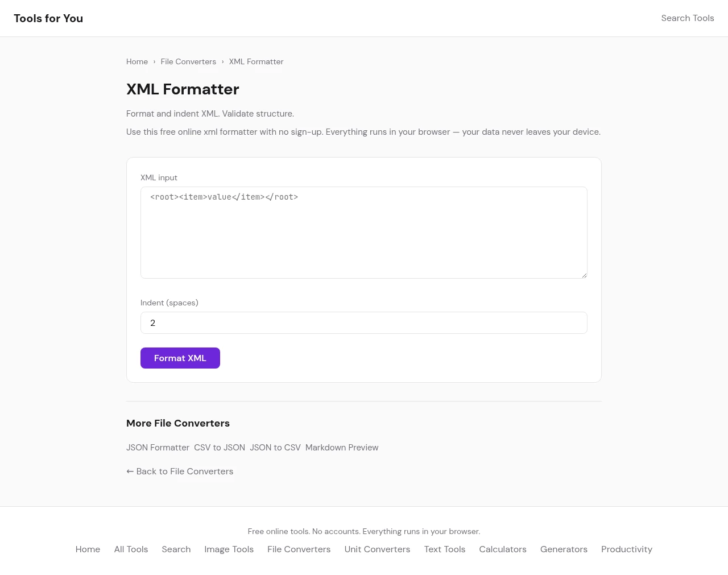The width and height of the screenshot is (728, 575).
Task: Open Search Tools in the header
Action: pyautogui.click(x=687, y=18)
